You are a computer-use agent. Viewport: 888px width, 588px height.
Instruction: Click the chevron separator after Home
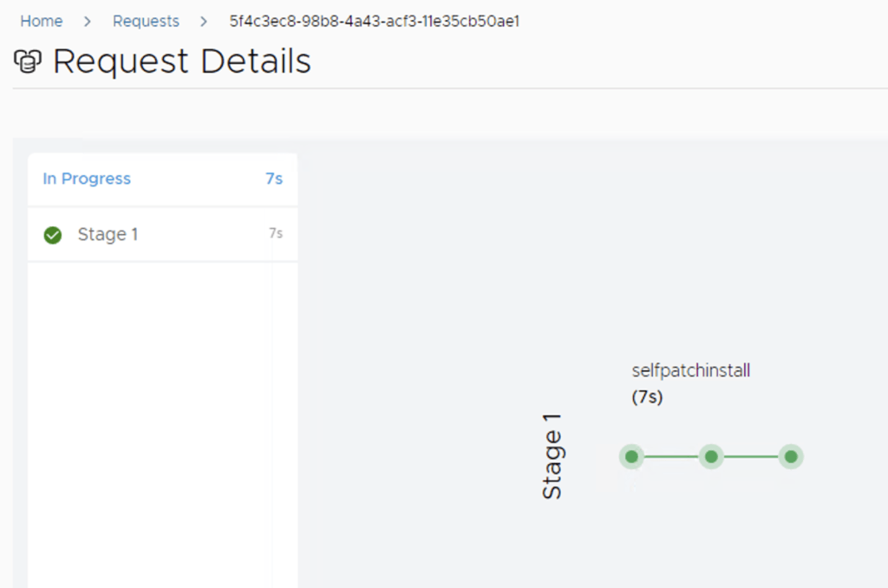tap(88, 21)
